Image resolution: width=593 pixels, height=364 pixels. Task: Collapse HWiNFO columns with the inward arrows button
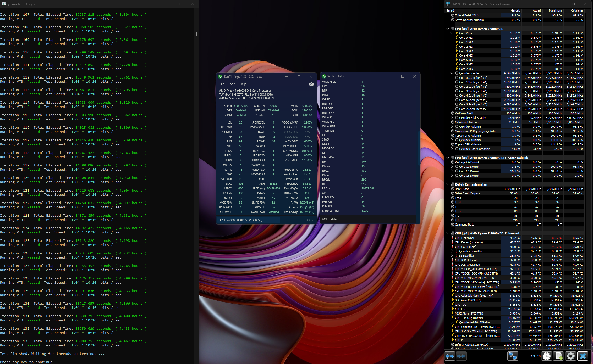[461, 356]
